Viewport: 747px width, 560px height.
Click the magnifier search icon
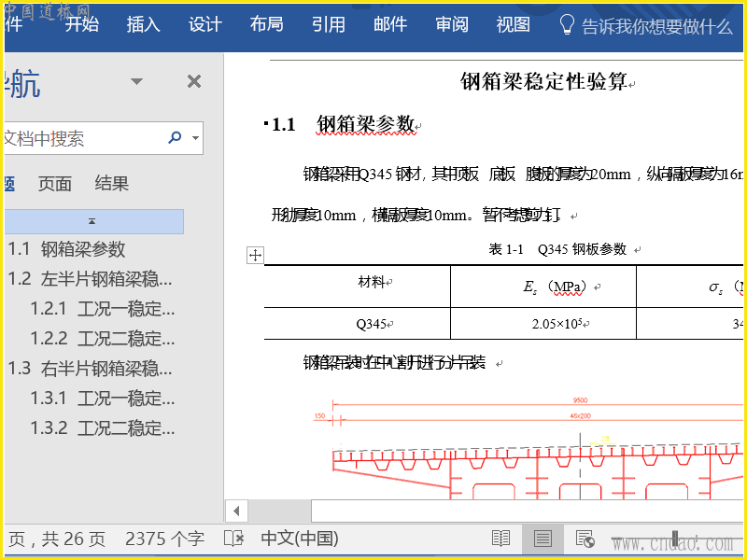pyautogui.click(x=175, y=137)
